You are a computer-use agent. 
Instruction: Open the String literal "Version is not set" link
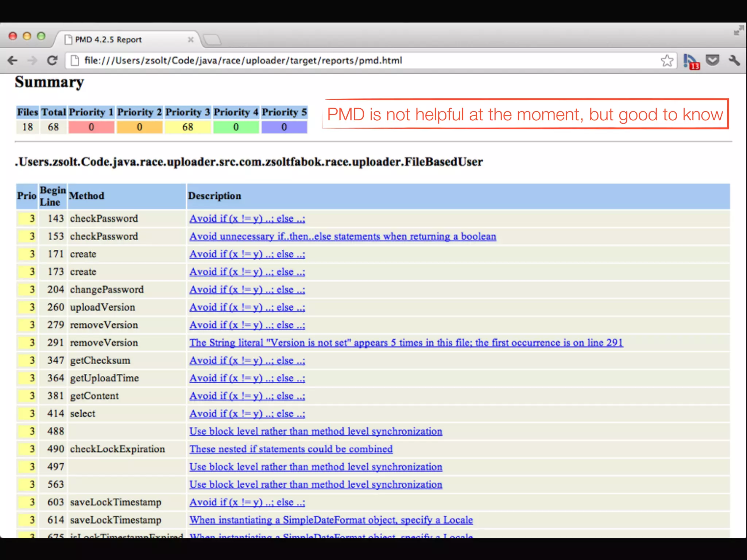pyautogui.click(x=406, y=343)
